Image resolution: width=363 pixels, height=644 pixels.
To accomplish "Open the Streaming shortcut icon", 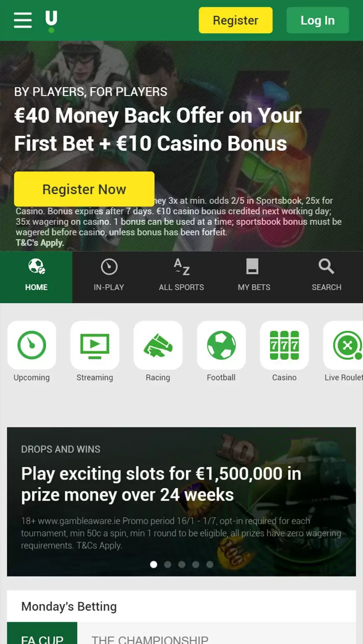I will pos(95,345).
